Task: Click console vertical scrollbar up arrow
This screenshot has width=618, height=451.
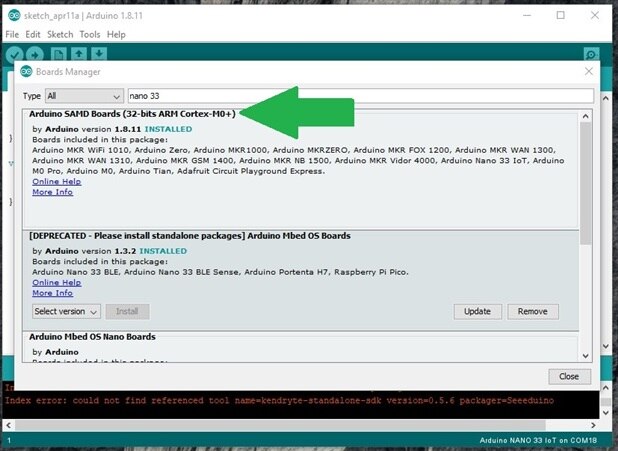Action: tap(606, 388)
